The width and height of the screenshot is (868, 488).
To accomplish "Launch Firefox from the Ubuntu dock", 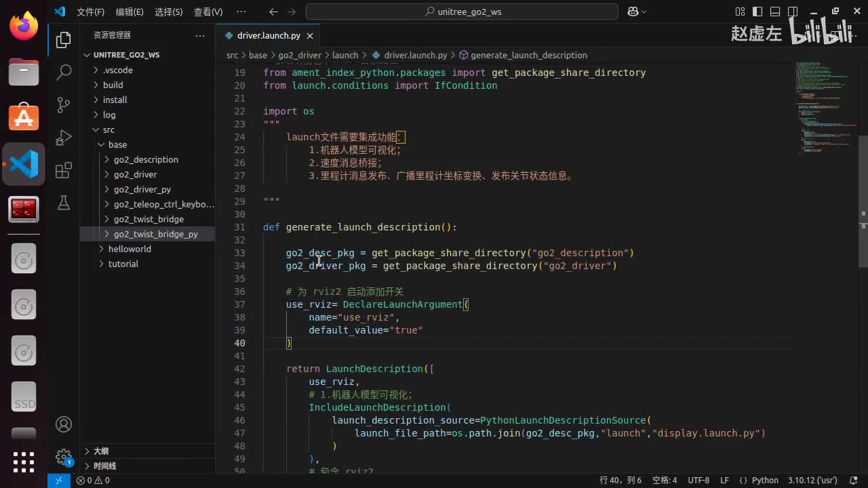I will point(24,26).
